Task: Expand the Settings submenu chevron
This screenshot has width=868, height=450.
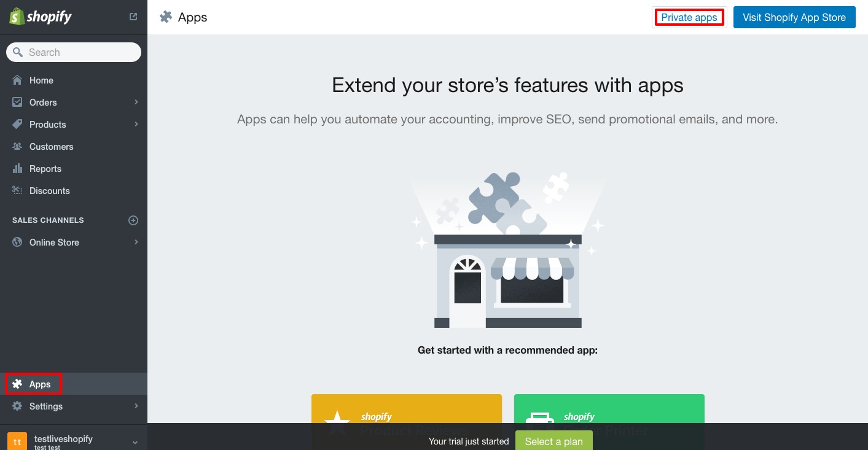Action: [136, 406]
